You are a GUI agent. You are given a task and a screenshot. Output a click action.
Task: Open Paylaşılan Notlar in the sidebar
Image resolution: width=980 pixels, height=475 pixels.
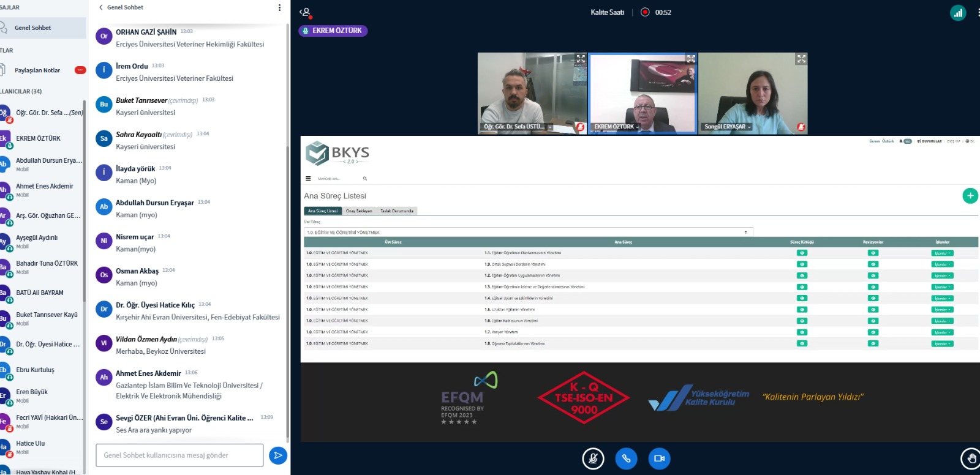point(37,70)
